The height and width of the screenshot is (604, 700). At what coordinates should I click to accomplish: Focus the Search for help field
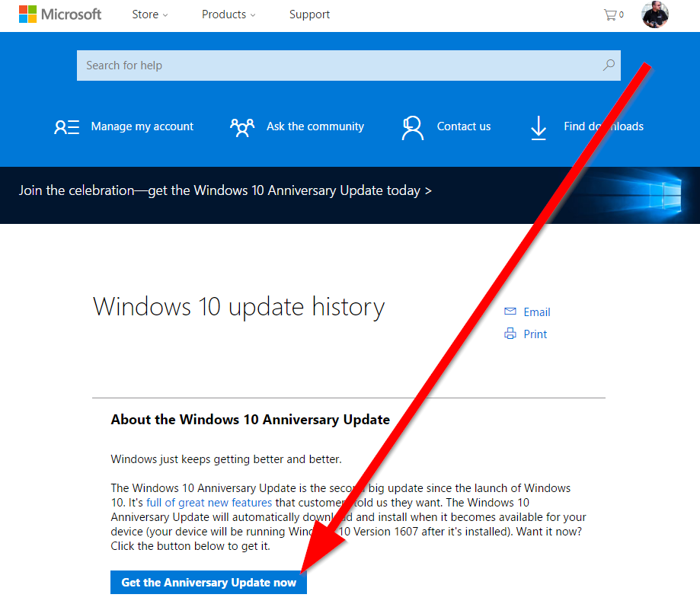(349, 66)
